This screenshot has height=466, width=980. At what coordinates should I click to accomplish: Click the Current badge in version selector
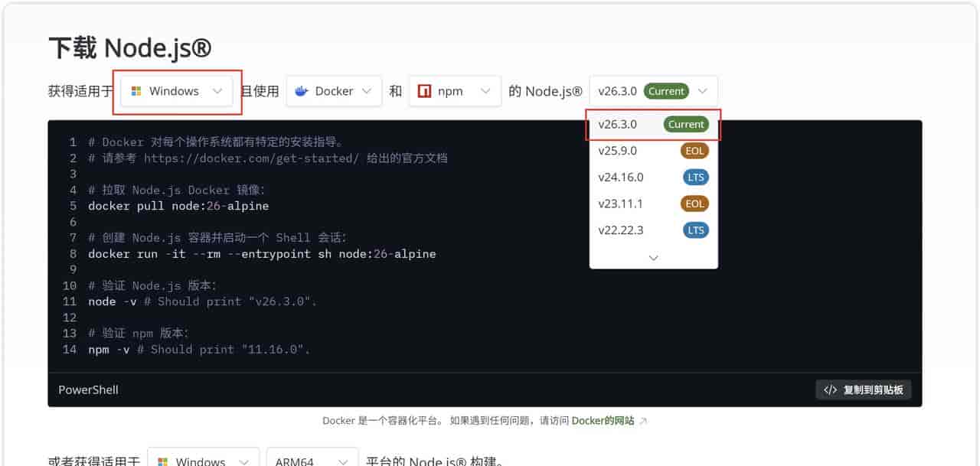pos(666,91)
